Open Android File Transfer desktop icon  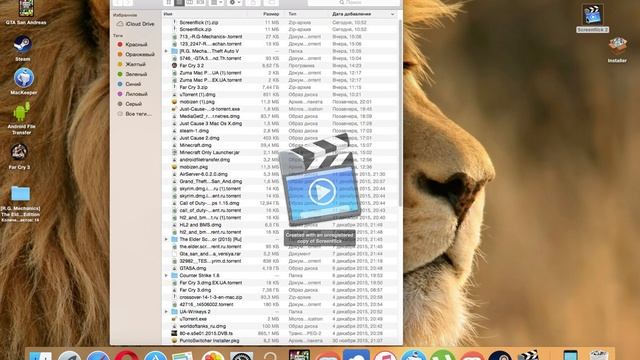coord(21,118)
